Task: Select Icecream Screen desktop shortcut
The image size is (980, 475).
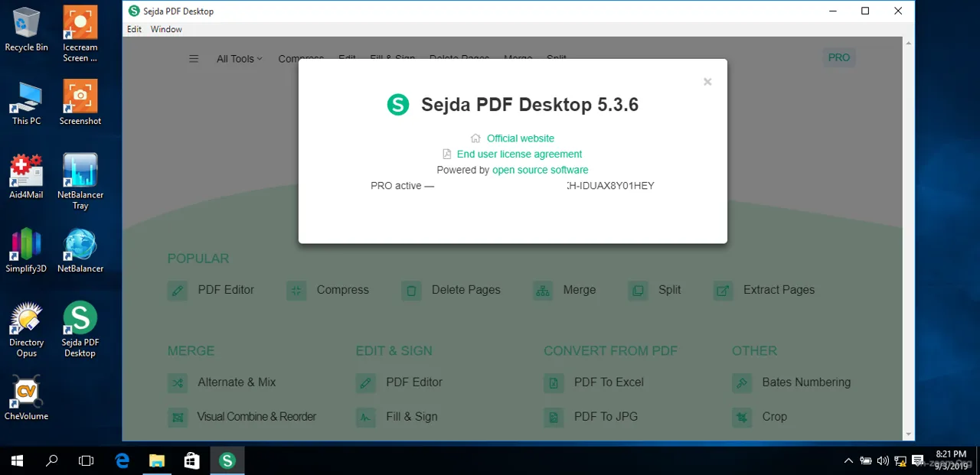Action: (x=80, y=34)
